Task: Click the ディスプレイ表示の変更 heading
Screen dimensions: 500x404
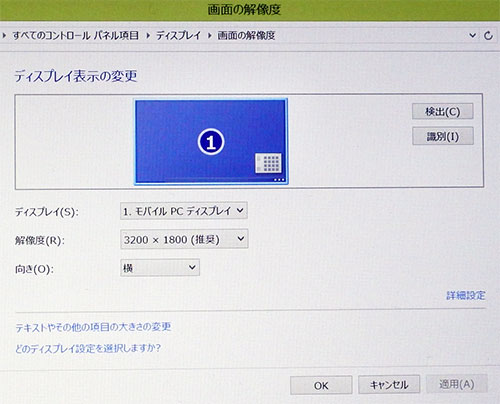Action: (x=76, y=76)
